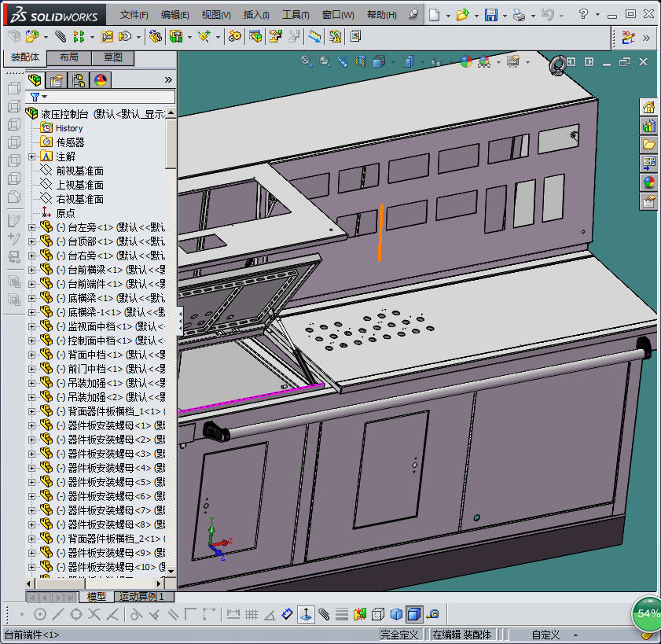Click the Save disk icon
The height and width of the screenshot is (644, 661).
point(490,15)
